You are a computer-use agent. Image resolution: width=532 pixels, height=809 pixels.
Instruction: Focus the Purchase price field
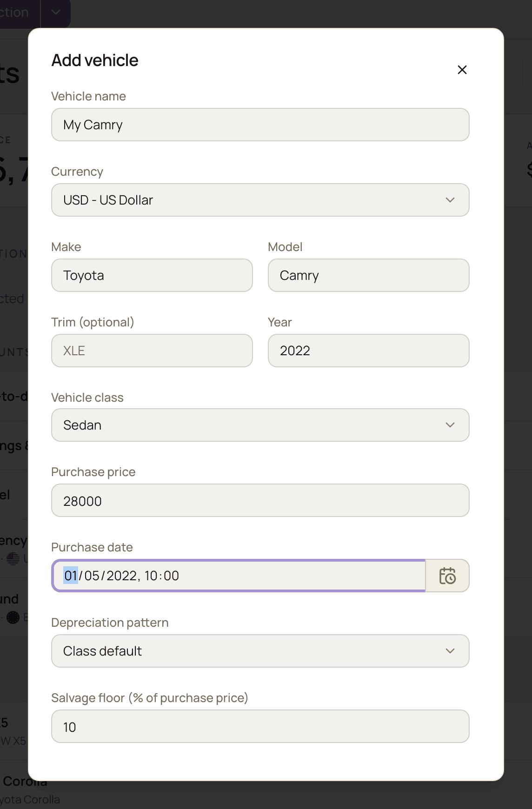(x=260, y=500)
